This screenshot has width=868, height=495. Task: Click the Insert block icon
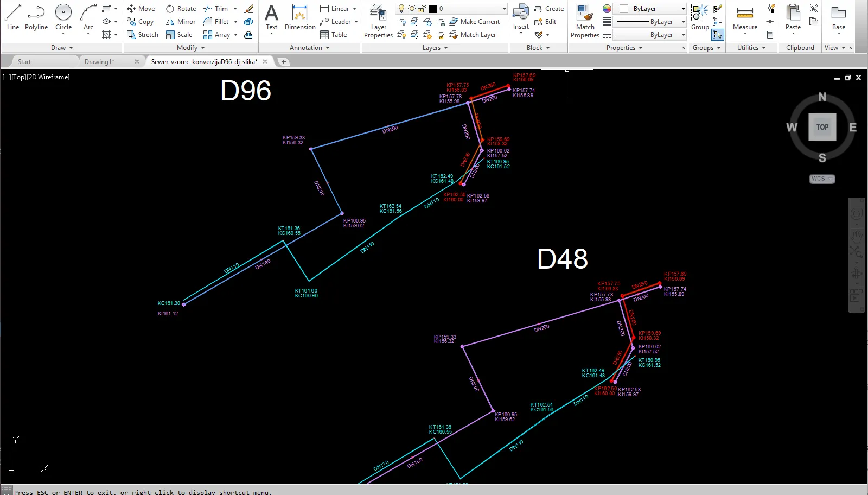(x=521, y=16)
